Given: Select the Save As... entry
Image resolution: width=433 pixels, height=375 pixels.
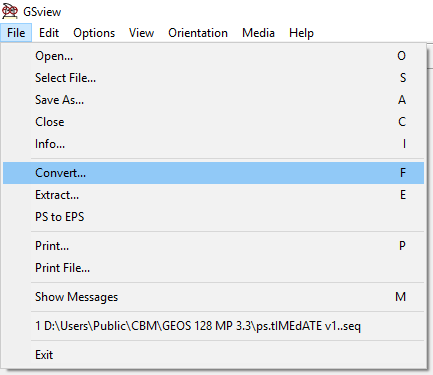Looking at the screenshot, I should pos(213,100).
